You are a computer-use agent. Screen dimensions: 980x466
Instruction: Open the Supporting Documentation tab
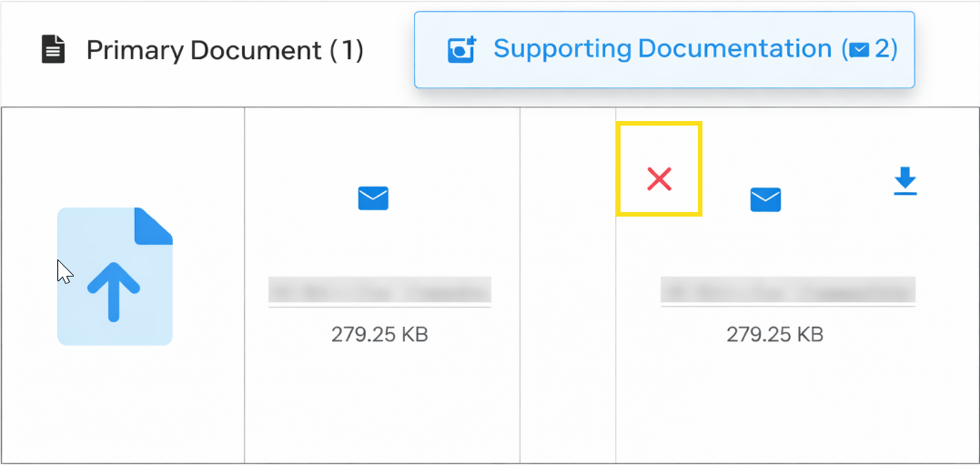point(662,49)
